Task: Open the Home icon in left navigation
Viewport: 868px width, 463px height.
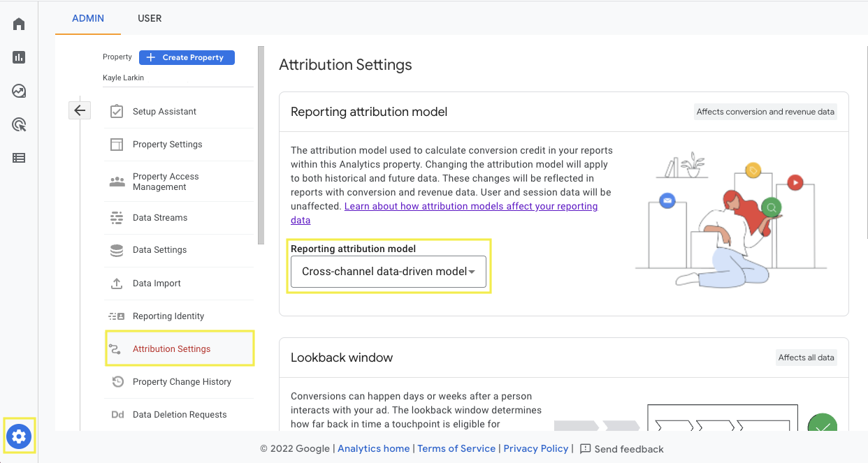Action: pos(19,23)
